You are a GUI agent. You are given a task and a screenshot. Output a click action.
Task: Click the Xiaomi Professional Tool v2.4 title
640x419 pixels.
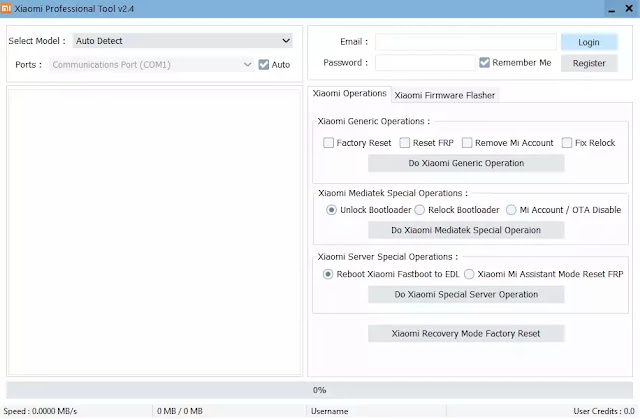[74, 9]
